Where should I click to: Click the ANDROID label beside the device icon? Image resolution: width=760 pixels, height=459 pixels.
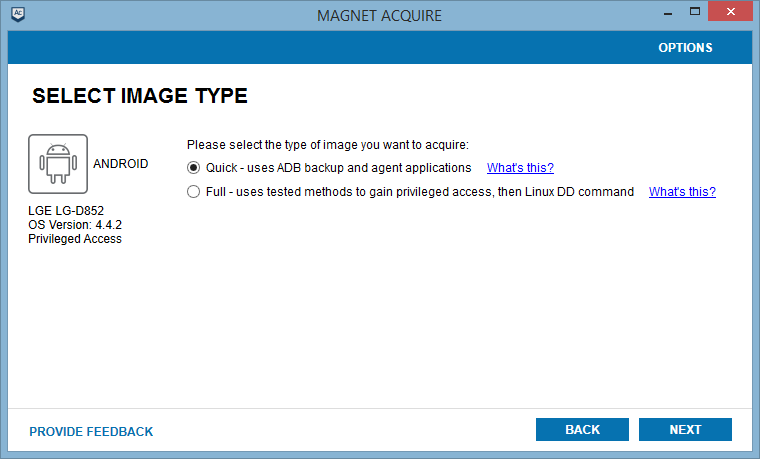121,164
